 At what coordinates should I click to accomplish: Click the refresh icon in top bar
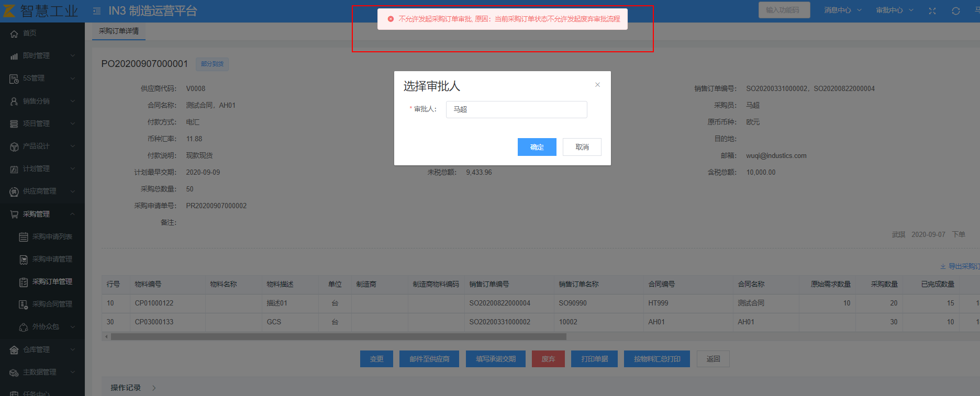[956, 11]
